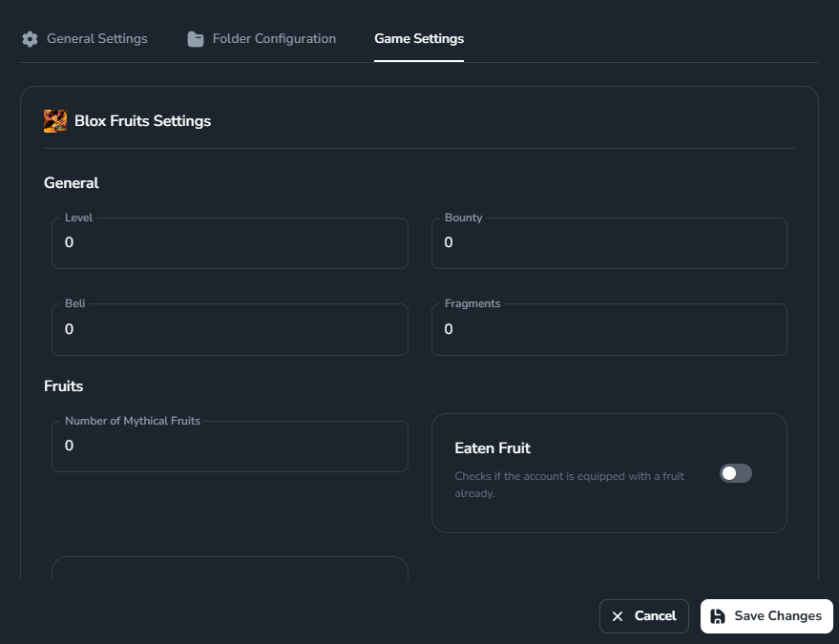Click the folder icon beside Folder Configuration
The width and height of the screenshot is (839, 644).
coord(195,38)
